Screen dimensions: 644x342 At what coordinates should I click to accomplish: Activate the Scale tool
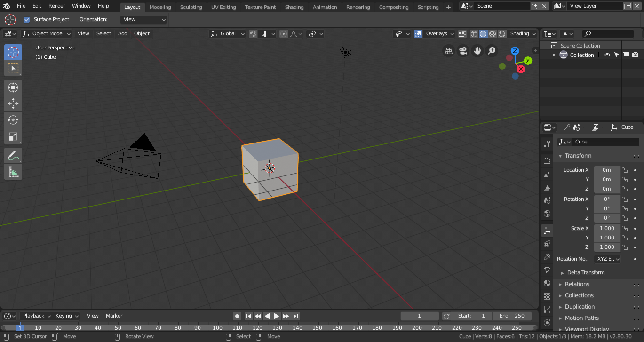[x=13, y=136]
